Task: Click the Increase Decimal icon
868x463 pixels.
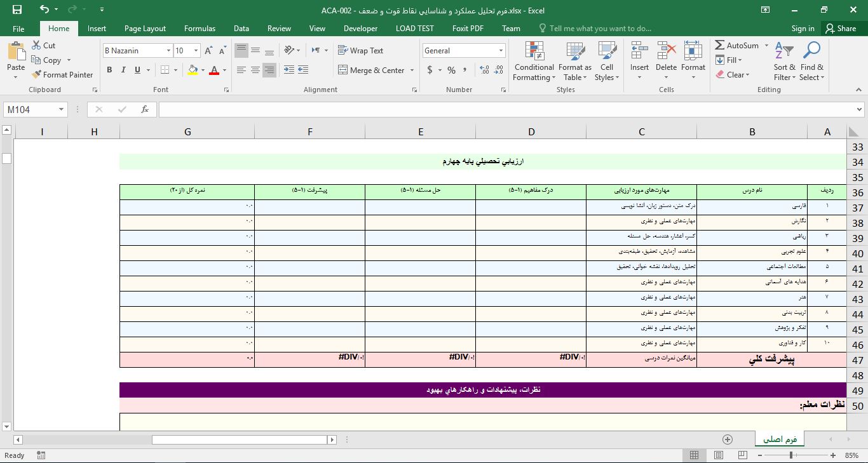Action: [483, 70]
